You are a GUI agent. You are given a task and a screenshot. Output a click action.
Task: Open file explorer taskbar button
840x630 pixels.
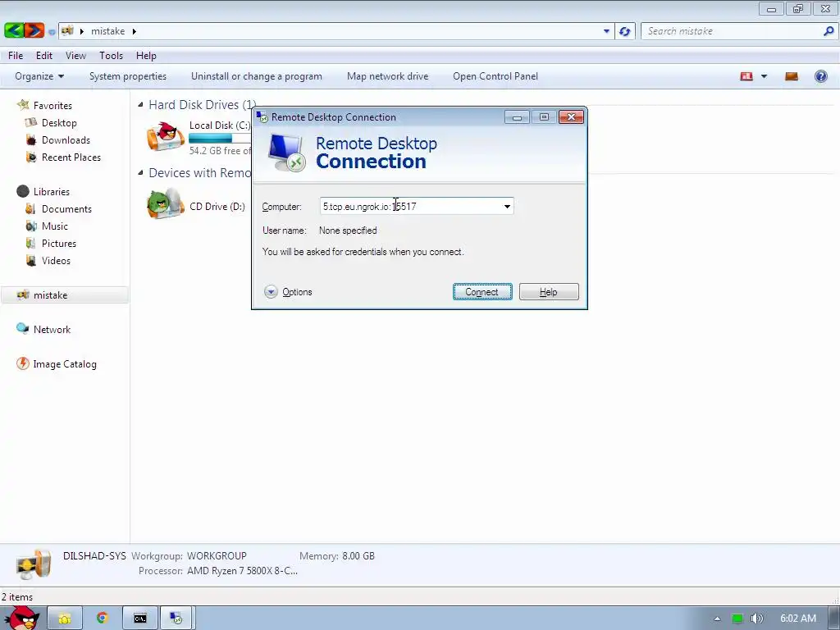coord(65,619)
